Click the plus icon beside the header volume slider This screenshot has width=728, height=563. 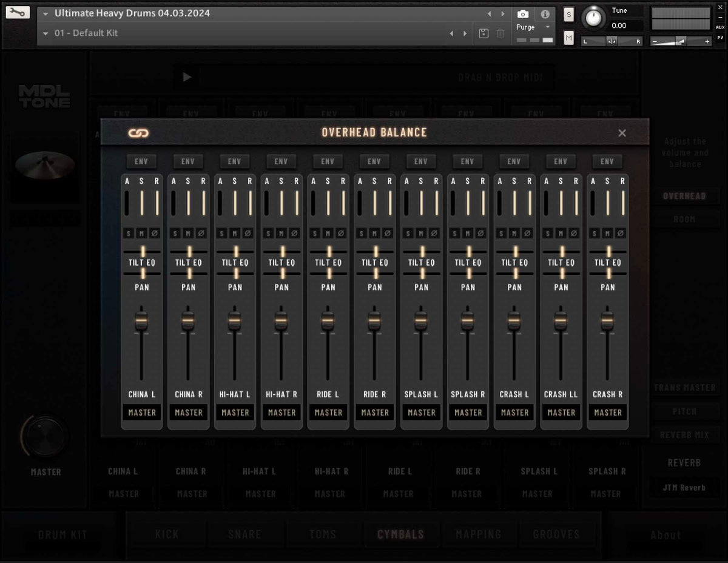(x=707, y=42)
